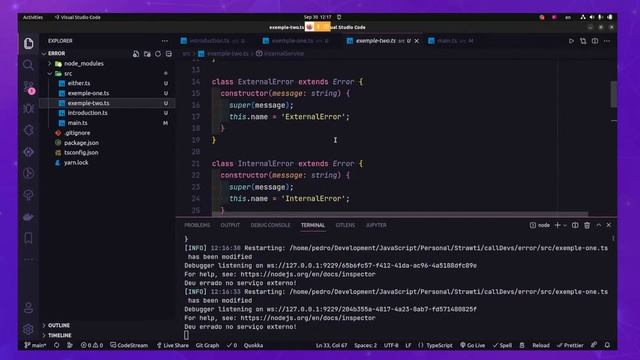Add a new terminal with plus icon
The width and height of the screenshot is (640, 360).
point(557,225)
